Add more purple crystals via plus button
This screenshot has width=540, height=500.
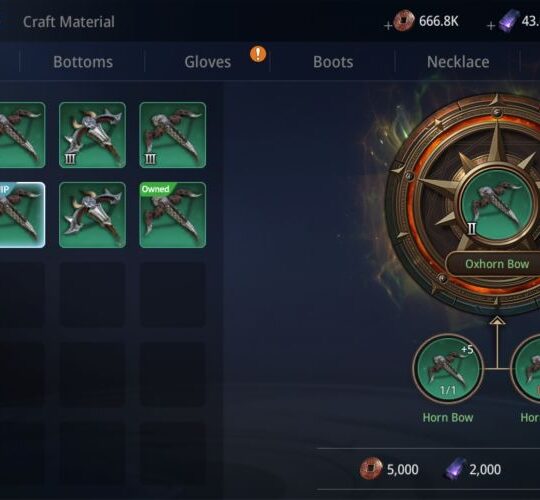point(491,25)
